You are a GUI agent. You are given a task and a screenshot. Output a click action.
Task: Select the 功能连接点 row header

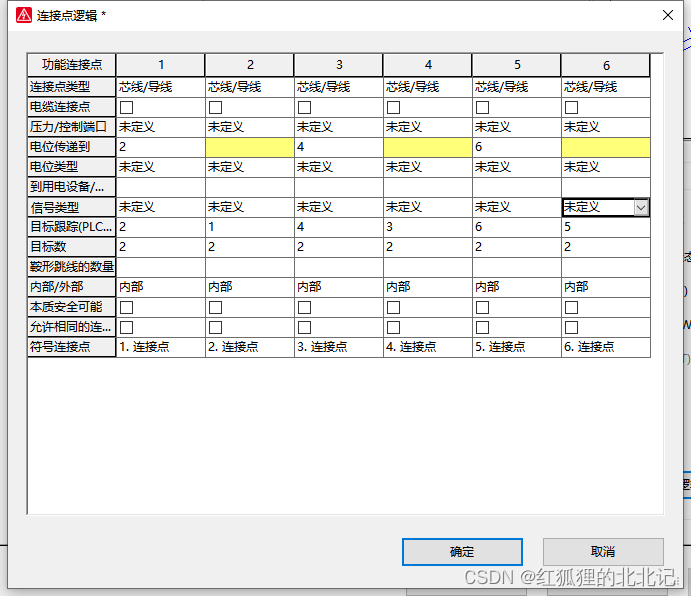pyautogui.click(x=72, y=65)
